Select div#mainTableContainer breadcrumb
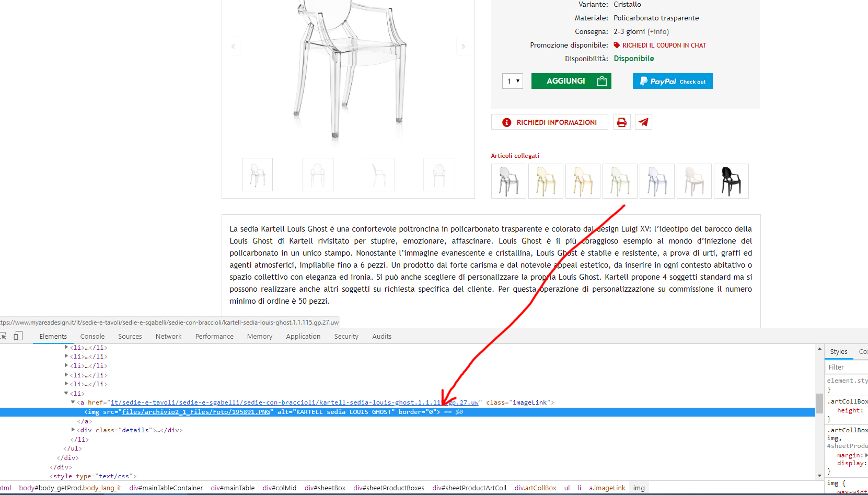This screenshot has height=495, width=868. (x=166, y=488)
